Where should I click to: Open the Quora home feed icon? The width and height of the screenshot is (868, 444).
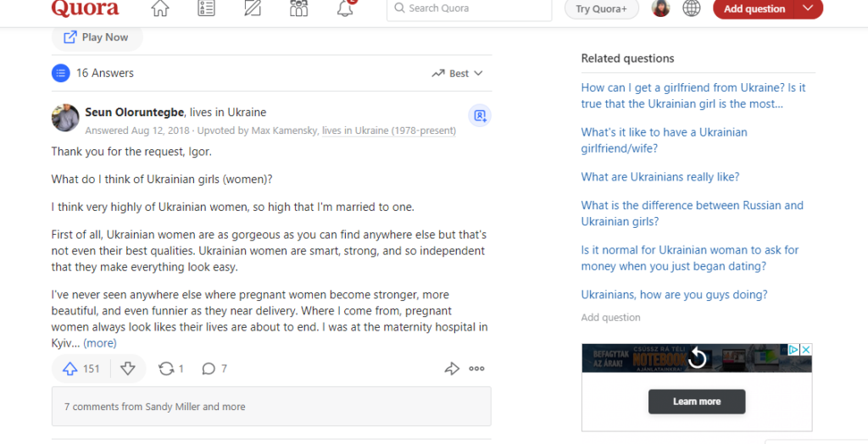click(159, 9)
